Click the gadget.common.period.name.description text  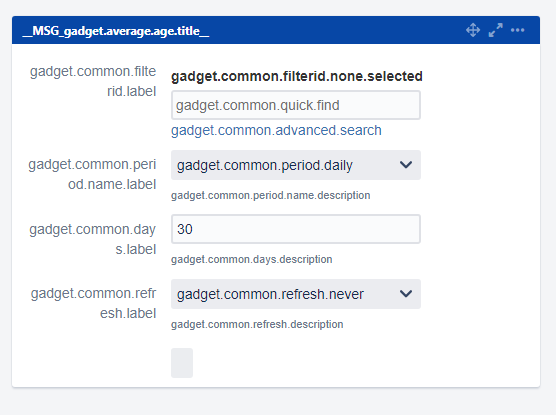click(x=271, y=195)
